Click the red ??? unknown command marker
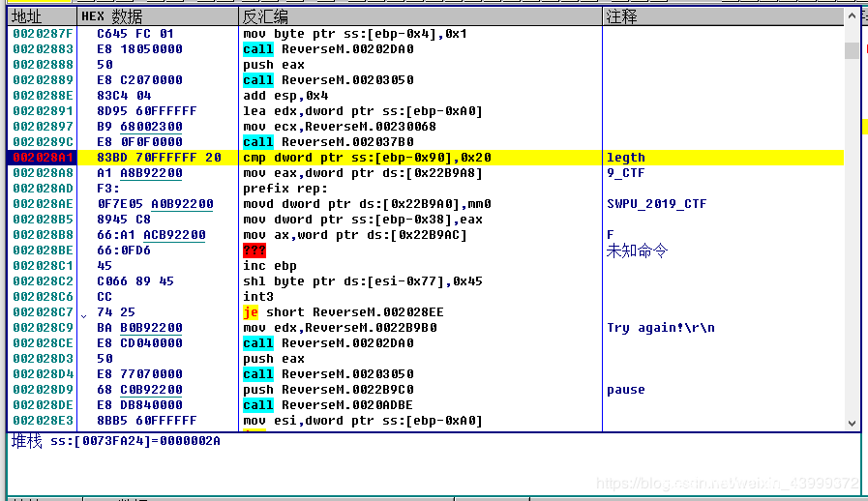 pyautogui.click(x=257, y=250)
